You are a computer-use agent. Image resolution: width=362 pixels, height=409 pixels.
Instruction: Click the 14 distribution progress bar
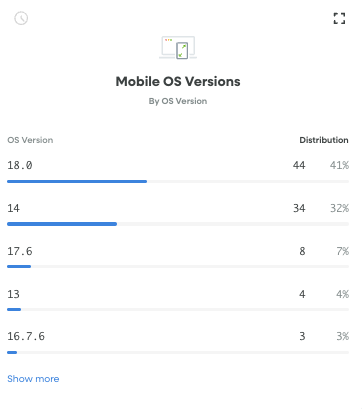pyautogui.click(x=178, y=224)
